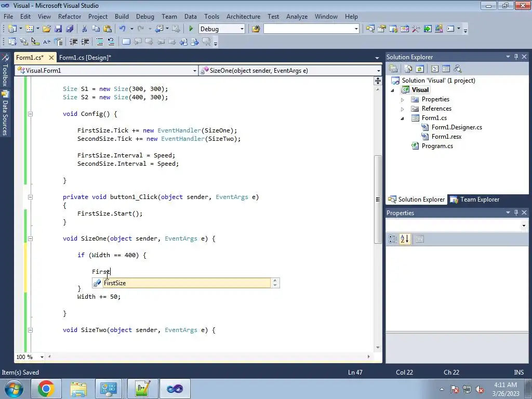Close the Form1.cs* editor tab
The width and height of the screenshot is (532, 399).
(51, 58)
